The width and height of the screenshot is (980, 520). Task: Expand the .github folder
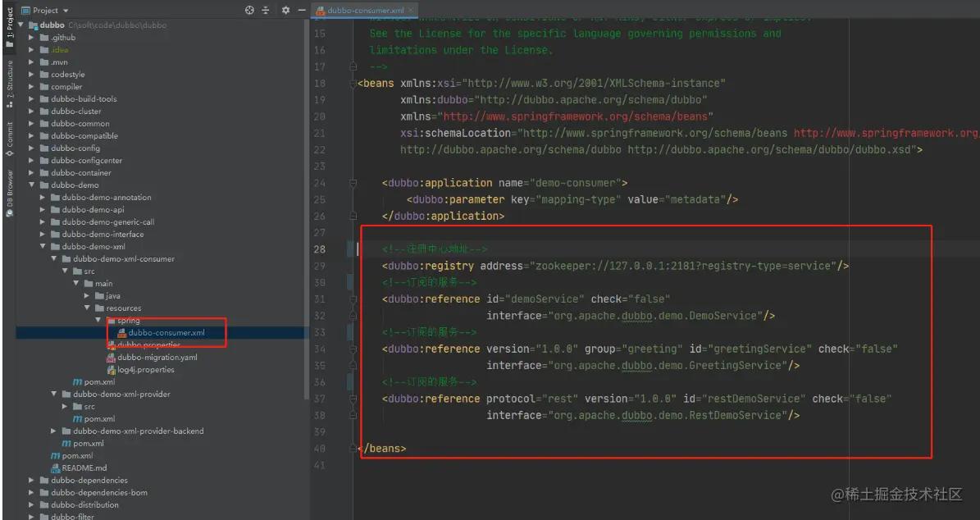pos(31,38)
